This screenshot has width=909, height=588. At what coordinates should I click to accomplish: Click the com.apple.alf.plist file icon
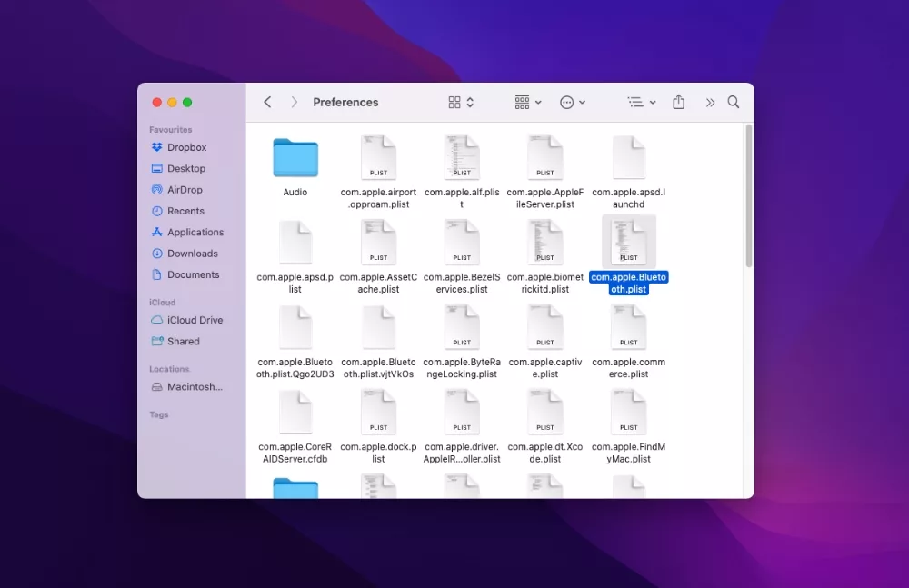(462, 158)
